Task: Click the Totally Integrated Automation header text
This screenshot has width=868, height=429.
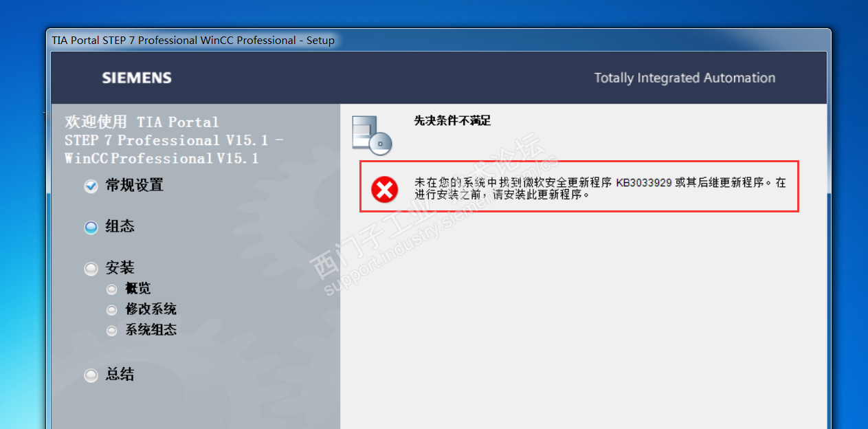Action: [685, 78]
